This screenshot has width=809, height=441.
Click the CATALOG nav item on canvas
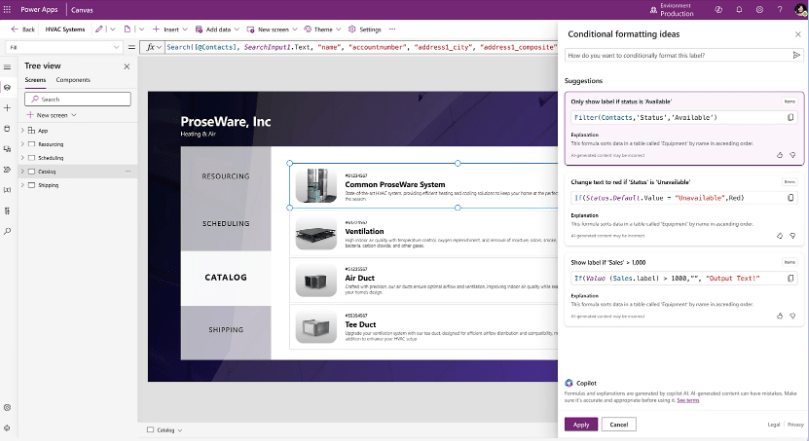[x=225, y=277]
